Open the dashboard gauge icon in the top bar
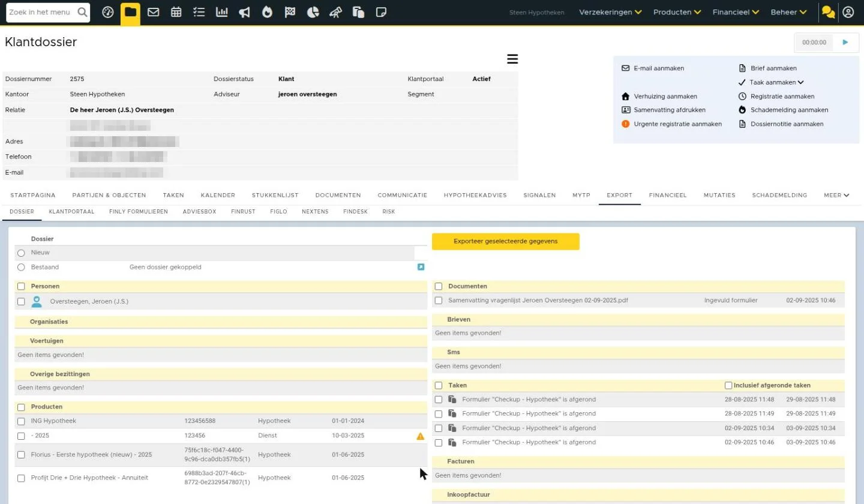Image resolution: width=864 pixels, height=504 pixels. click(108, 12)
